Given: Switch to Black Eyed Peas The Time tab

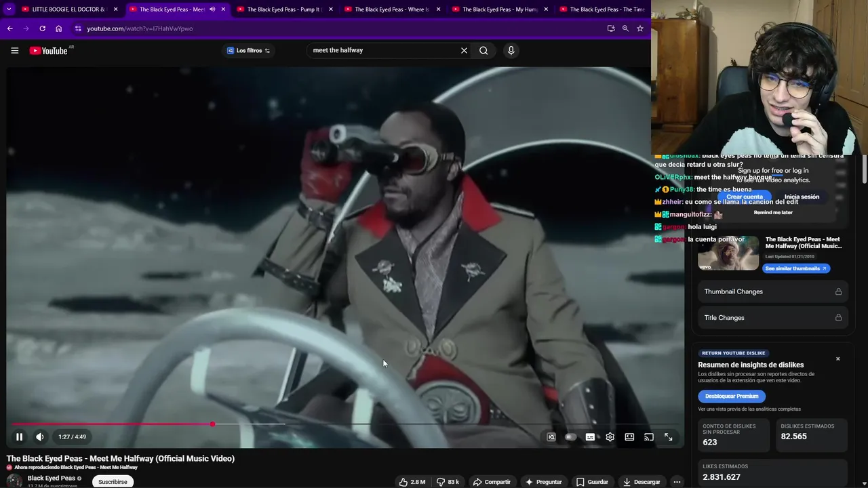Looking at the screenshot, I should click(602, 9).
